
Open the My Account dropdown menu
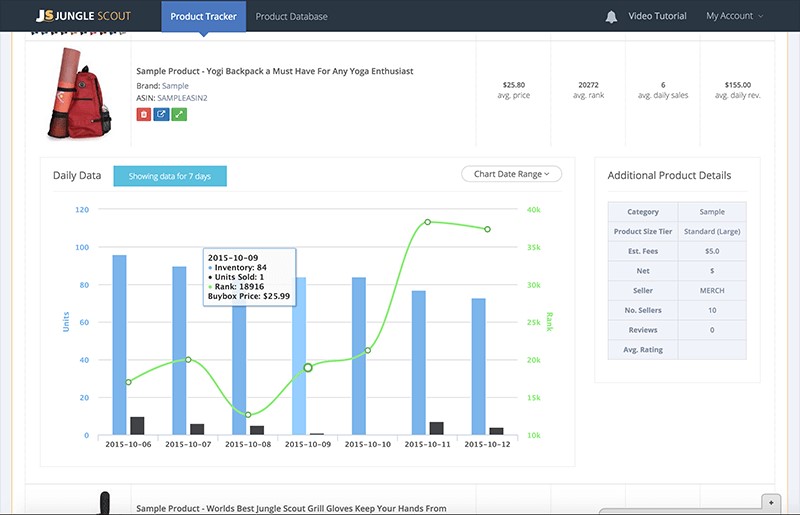(x=734, y=16)
